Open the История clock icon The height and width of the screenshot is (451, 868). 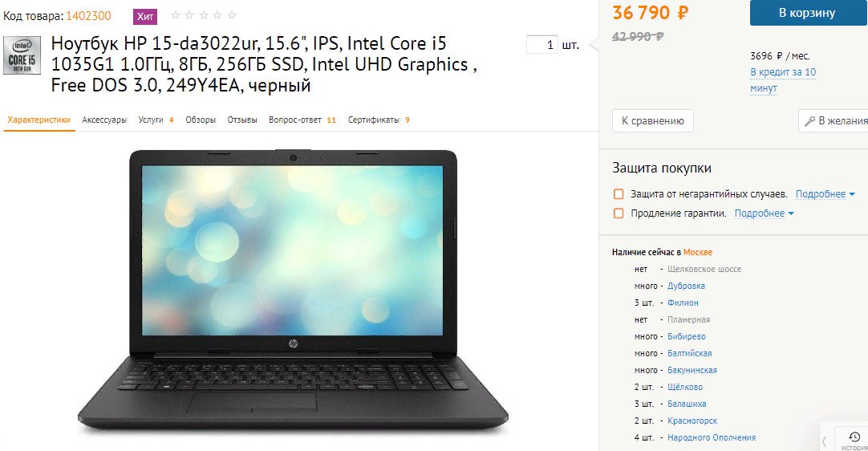854,437
